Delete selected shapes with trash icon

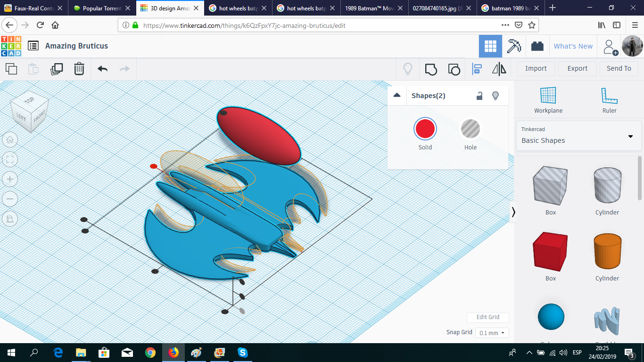(79, 69)
